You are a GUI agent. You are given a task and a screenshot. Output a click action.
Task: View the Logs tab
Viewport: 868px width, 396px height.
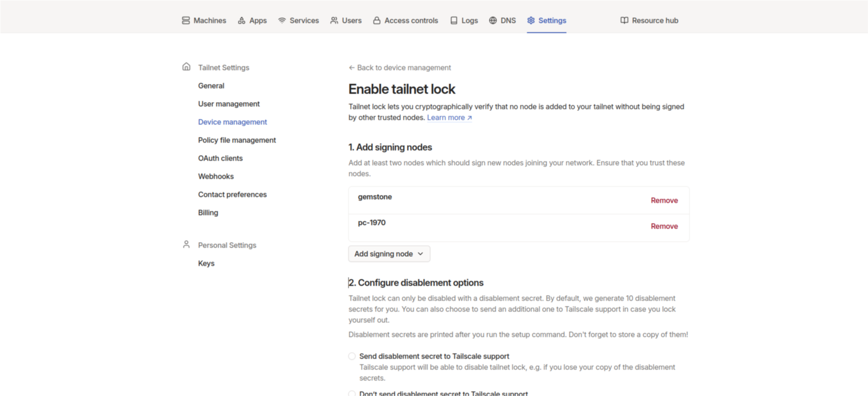pos(464,20)
